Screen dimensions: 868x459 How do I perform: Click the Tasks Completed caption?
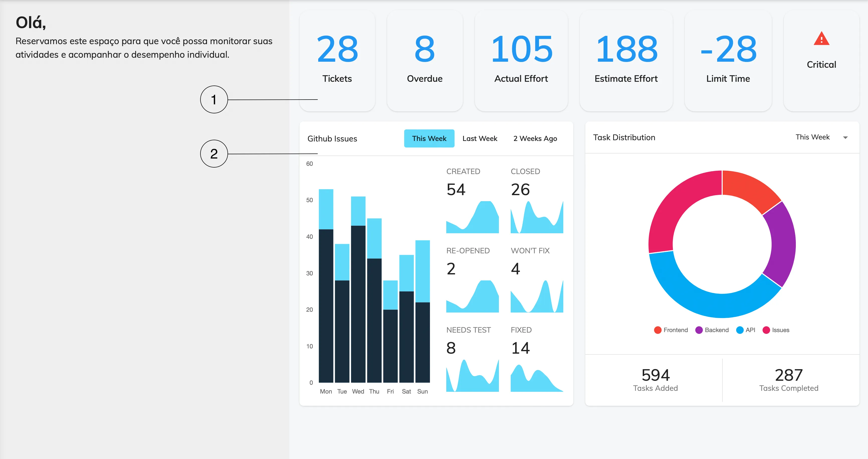(789, 388)
